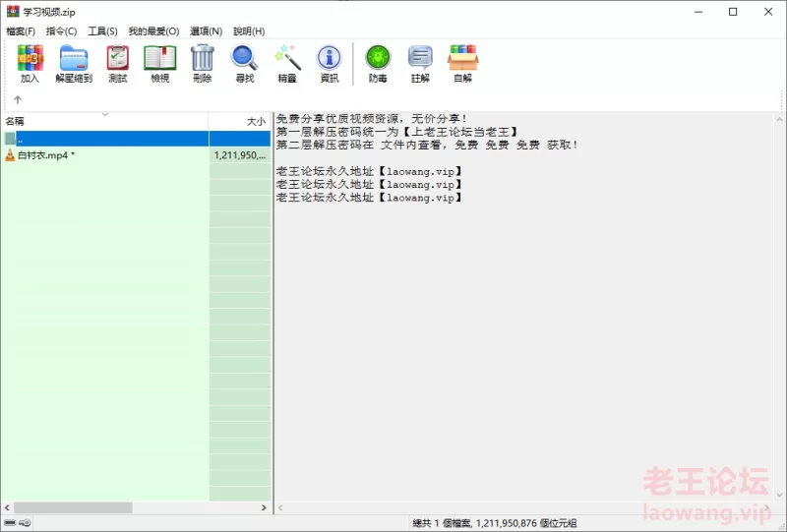The width and height of the screenshot is (787, 532).
Task: Select the ".." parent directory row
Action: point(136,139)
